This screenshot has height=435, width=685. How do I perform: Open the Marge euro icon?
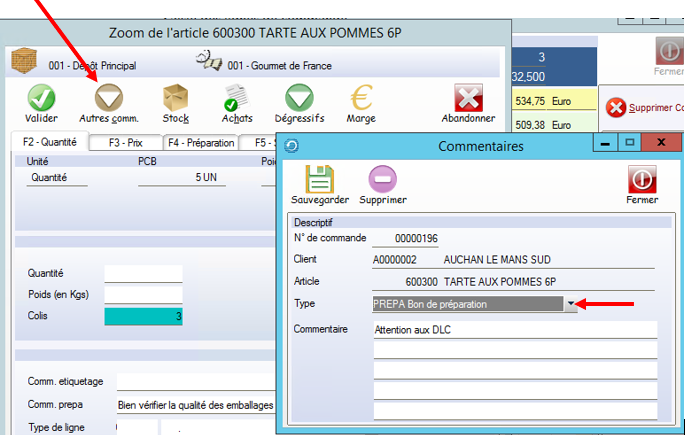coord(361,99)
